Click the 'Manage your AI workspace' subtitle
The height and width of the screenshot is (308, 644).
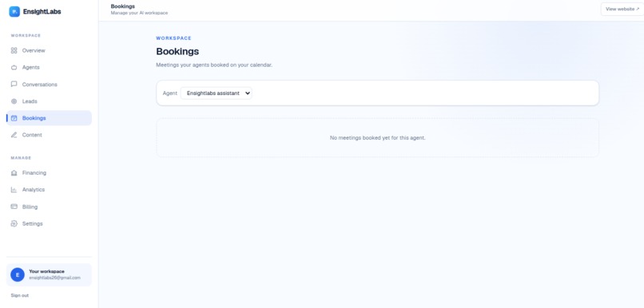139,13
